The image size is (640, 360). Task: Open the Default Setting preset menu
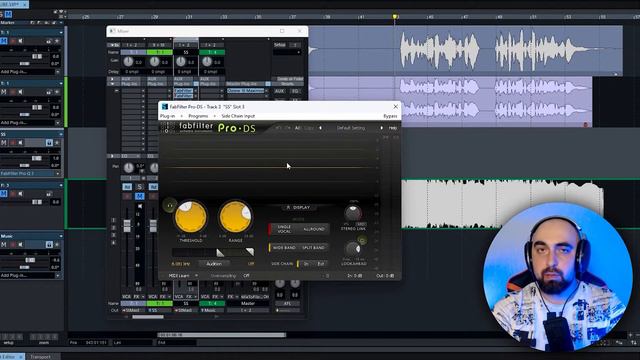[x=351, y=128]
